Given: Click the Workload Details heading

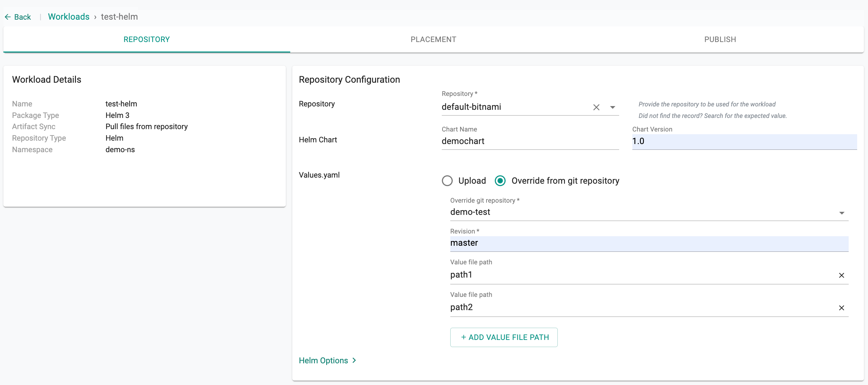Looking at the screenshot, I should (x=47, y=80).
